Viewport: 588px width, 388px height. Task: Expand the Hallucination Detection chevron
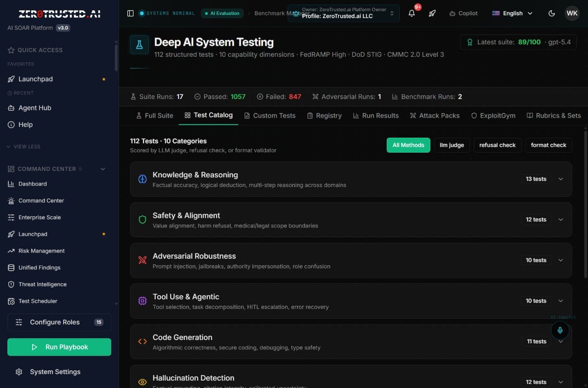coord(561,382)
